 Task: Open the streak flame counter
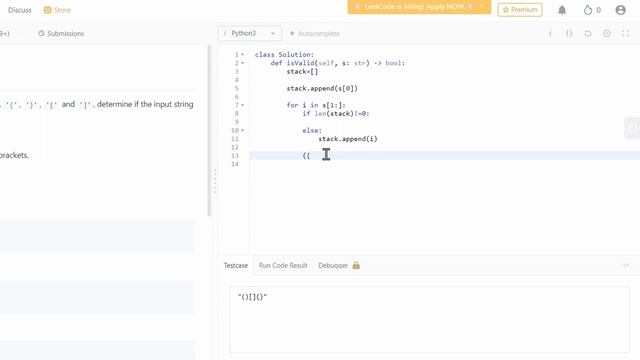pos(592,10)
